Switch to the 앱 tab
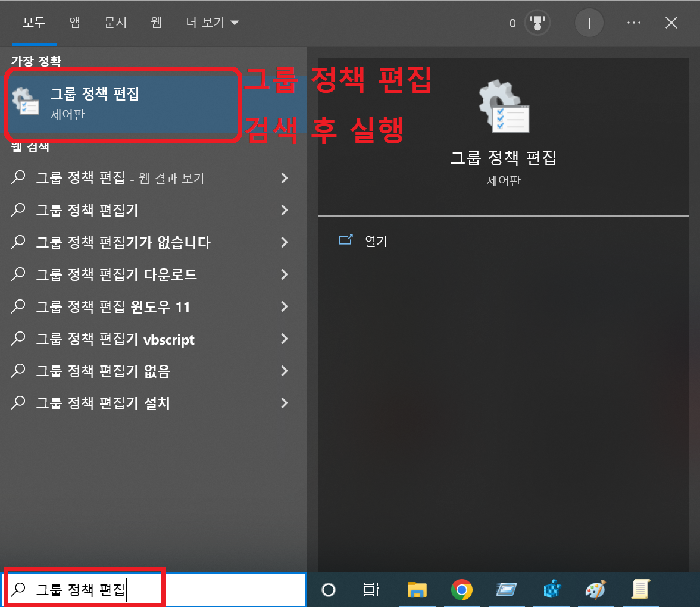Image resolution: width=700 pixels, height=607 pixels. point(74,23)
